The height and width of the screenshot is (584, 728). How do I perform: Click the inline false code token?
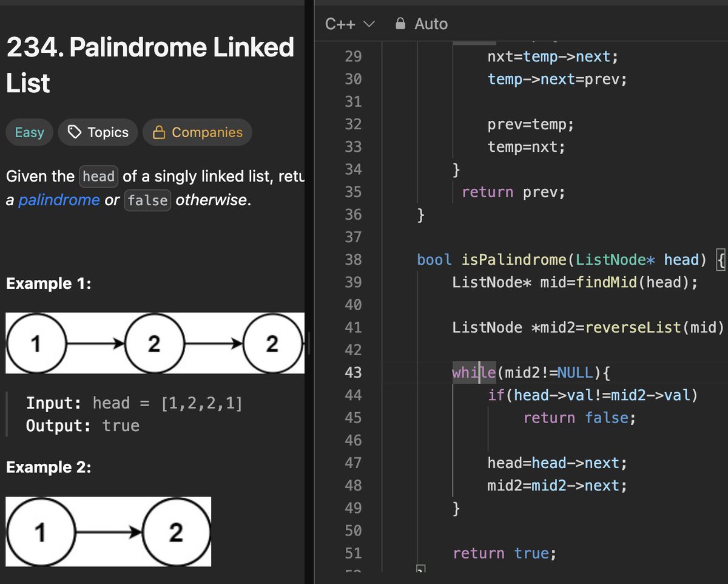point(148,200)
